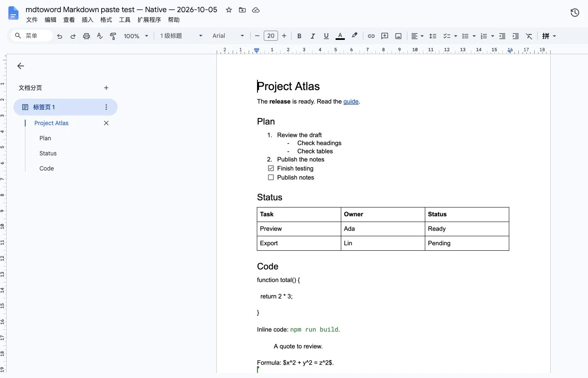Toggle italic formatting
This screenshot has width=588, height=378.
click(313, 36)
